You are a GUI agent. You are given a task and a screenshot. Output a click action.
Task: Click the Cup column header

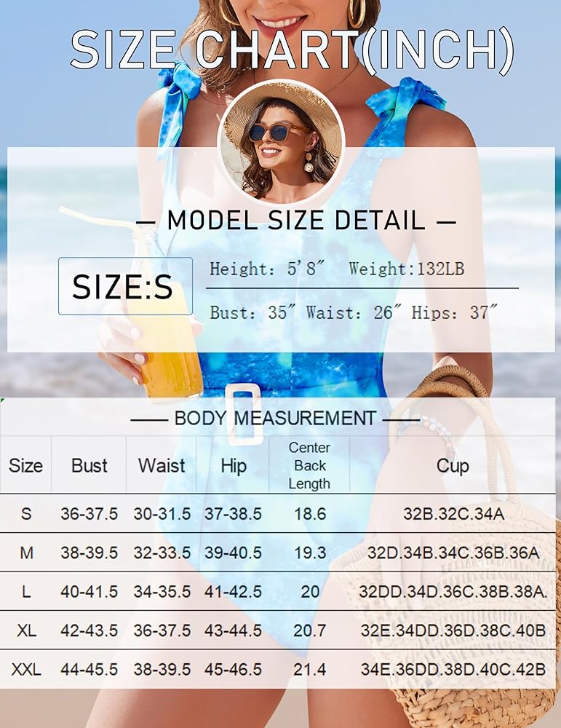tap(452, 466)
